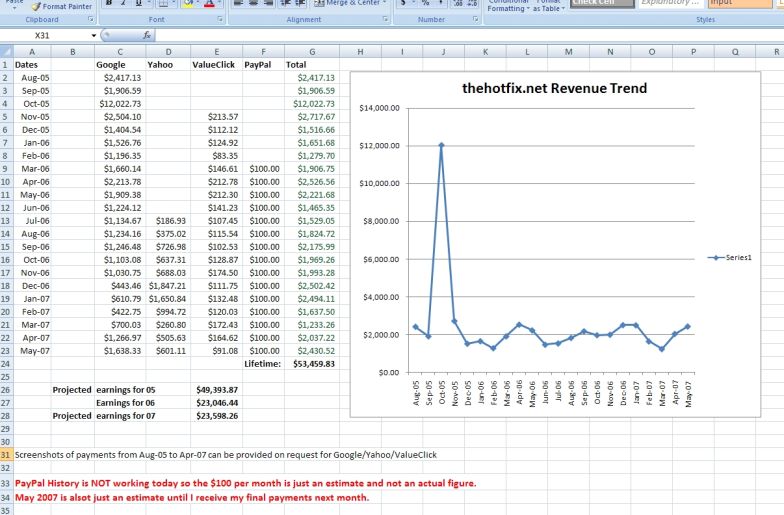Select the Dates header cell

[x=32, y=65]
